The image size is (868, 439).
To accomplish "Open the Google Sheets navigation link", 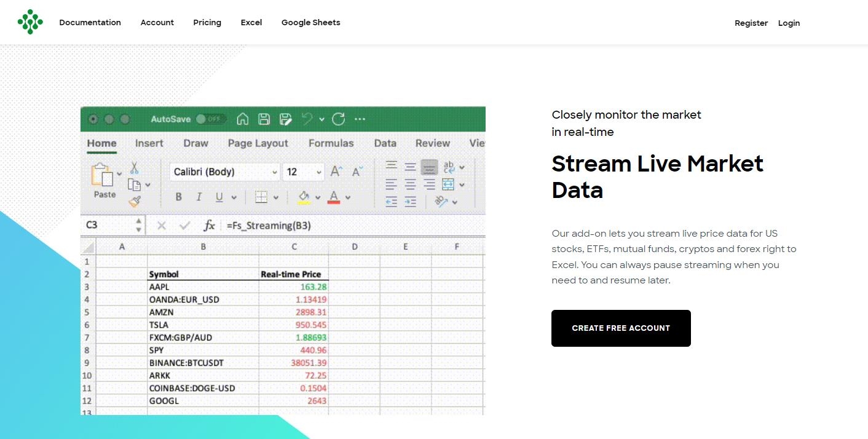I will [x=310, y=22].
